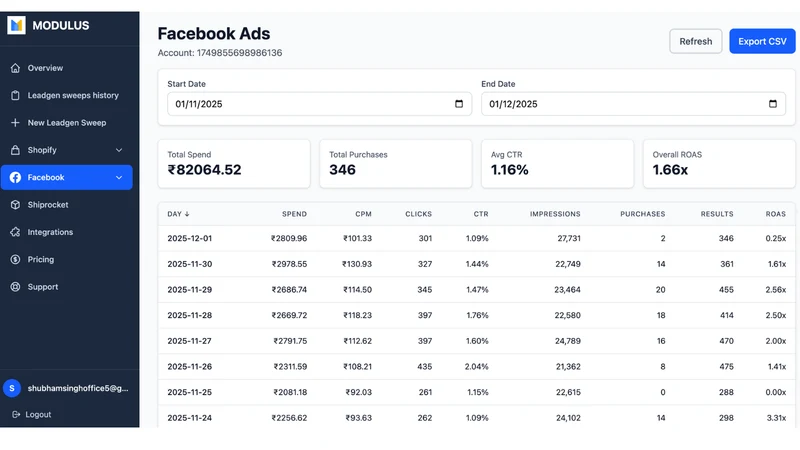800x450 pixels.
Task: Click the Avg CTR 1.16% card
Action: (557, 164)
